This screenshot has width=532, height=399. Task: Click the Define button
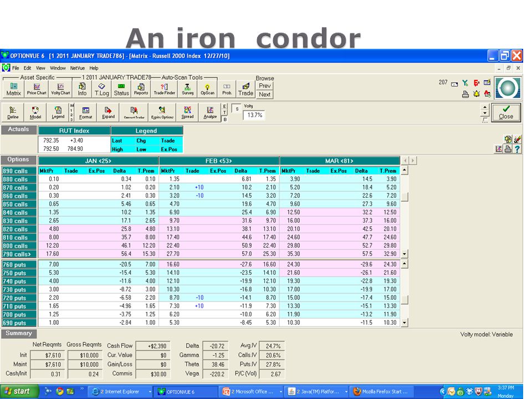click(x=13, y=113)
